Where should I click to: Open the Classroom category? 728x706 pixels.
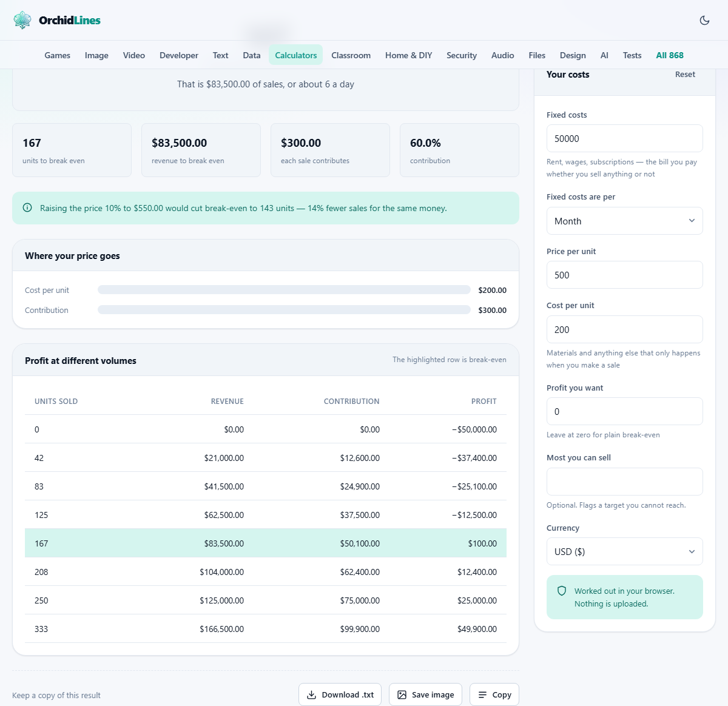[x=351, y=55]
